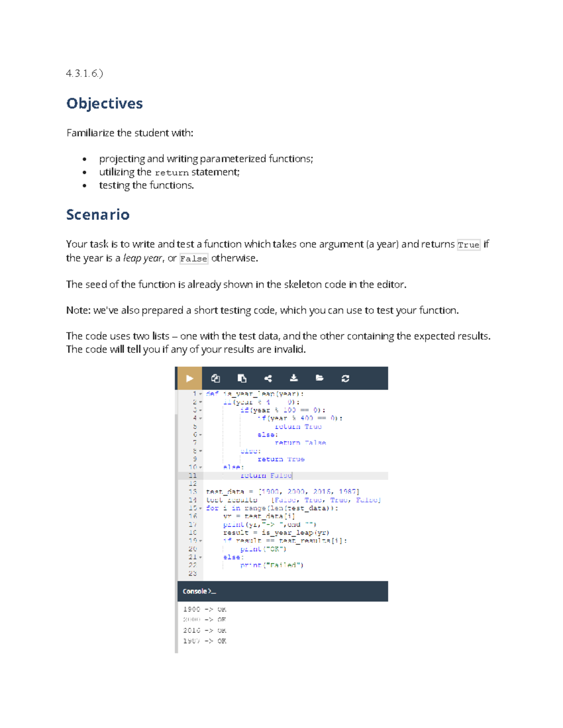Screen dimensions: 563x728
Task: Click the copy code icon in editor toolbar
Action: pyautogui.click(x=215, y=378)
